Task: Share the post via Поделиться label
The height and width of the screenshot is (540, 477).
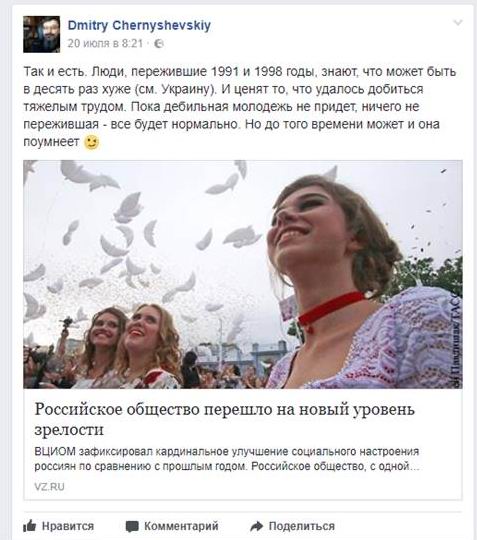Action: coord(302,526)
